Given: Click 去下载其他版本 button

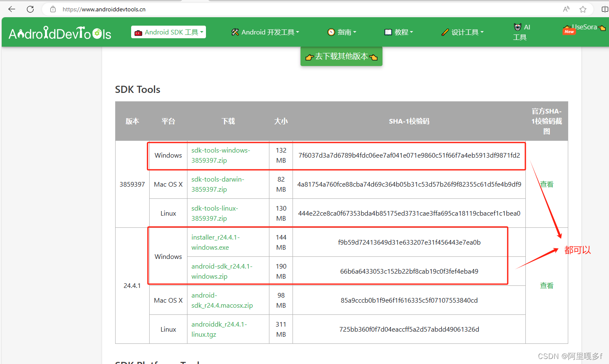Looking at the screenshot, I should click(341, 56).
